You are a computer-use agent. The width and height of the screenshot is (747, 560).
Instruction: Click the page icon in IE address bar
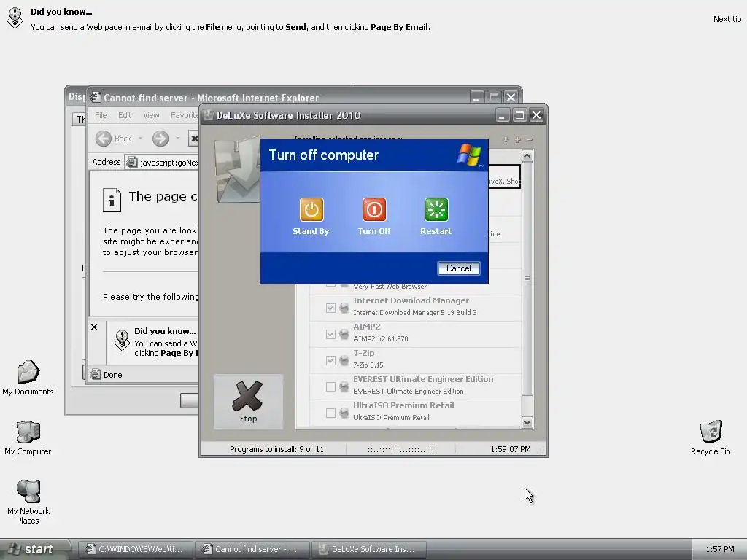(x=131, y=163)
